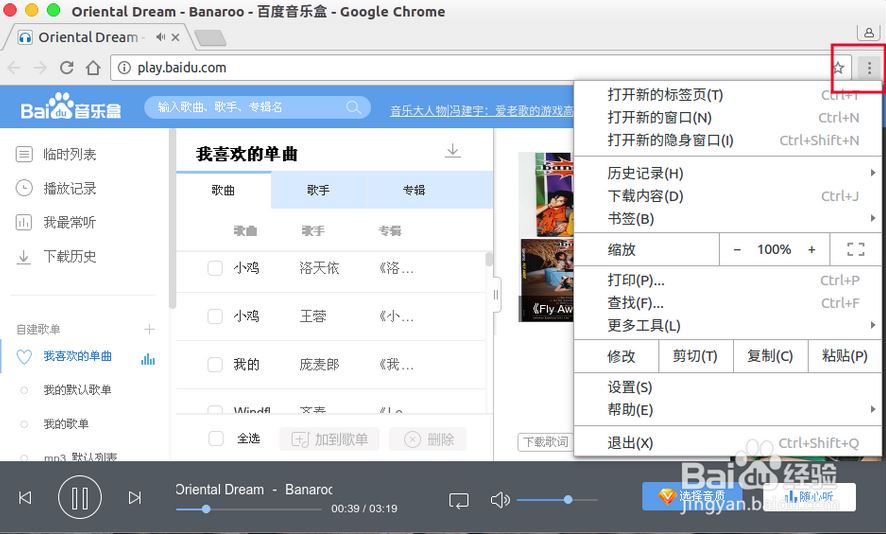
Task: Select 我喜欢的单曲 heart playlist
Action: pos(77,357)
